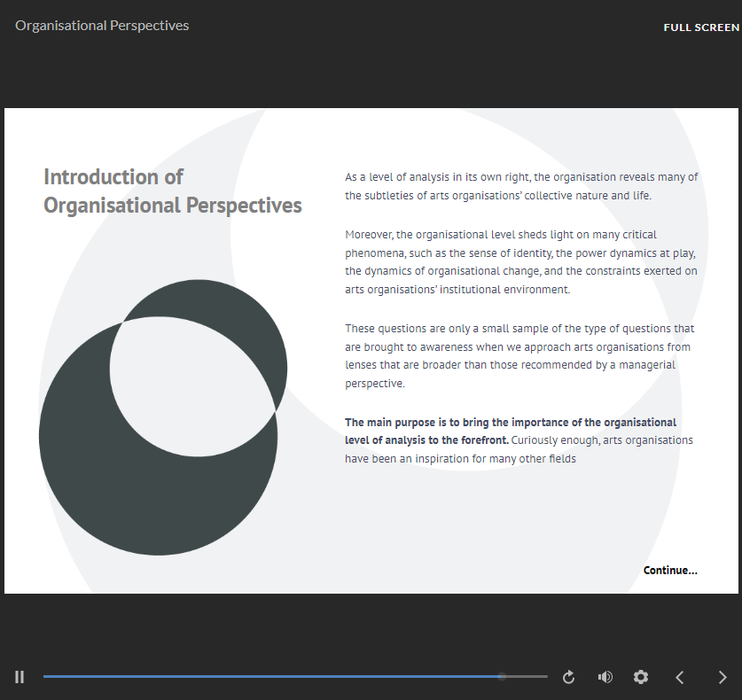Go to the previous slide arrow

680,677
